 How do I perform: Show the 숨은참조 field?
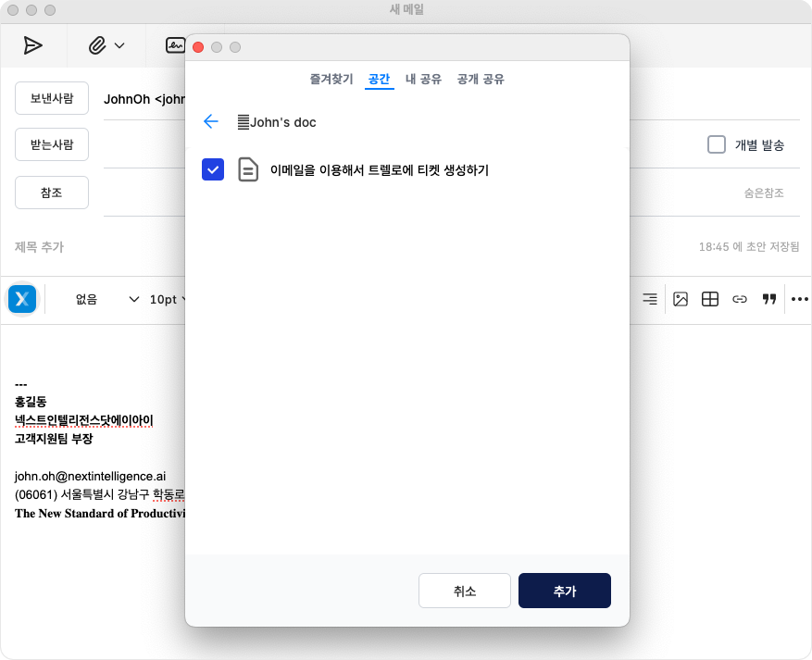pos(764,193)
